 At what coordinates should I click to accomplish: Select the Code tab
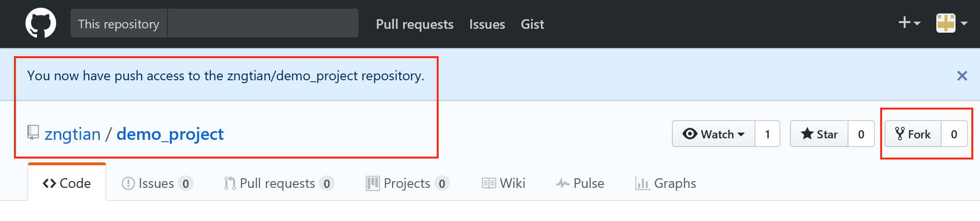[67, 183]
